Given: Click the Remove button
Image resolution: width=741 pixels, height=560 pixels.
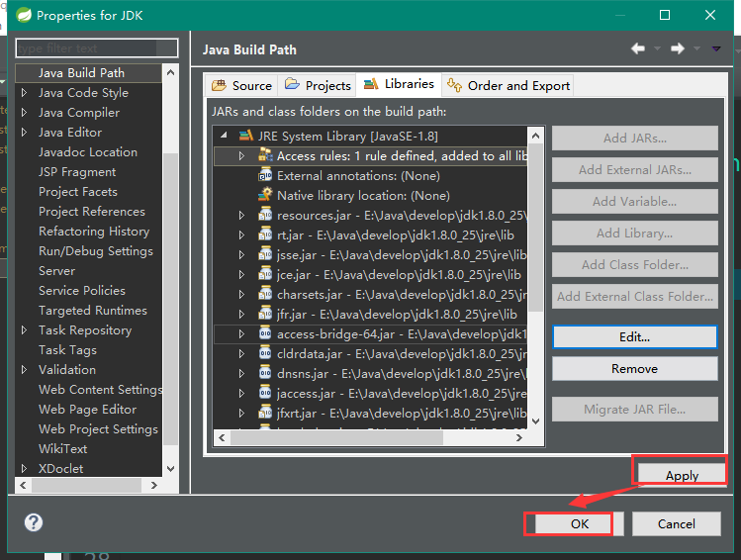Looking at the screenshot, I should tap(635, 369).
